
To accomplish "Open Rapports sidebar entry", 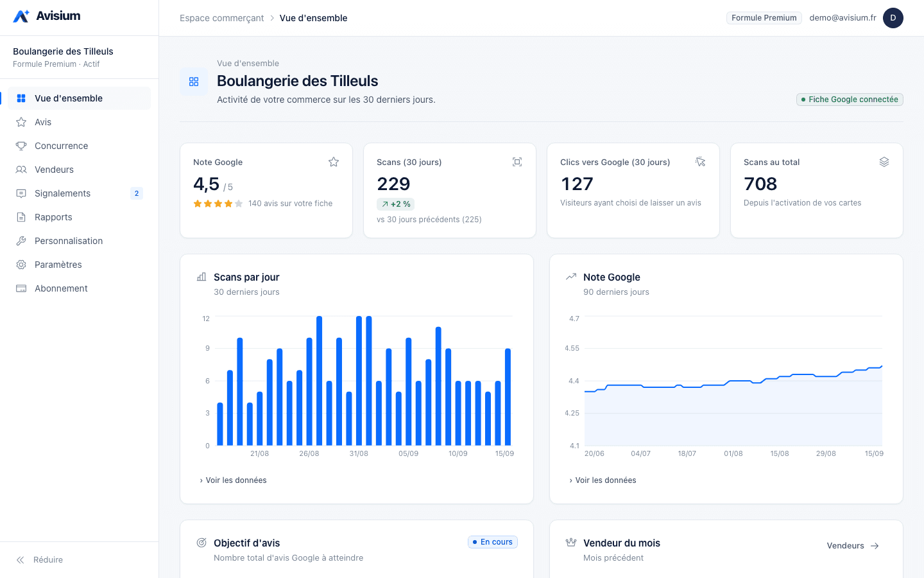I will 80,217.
